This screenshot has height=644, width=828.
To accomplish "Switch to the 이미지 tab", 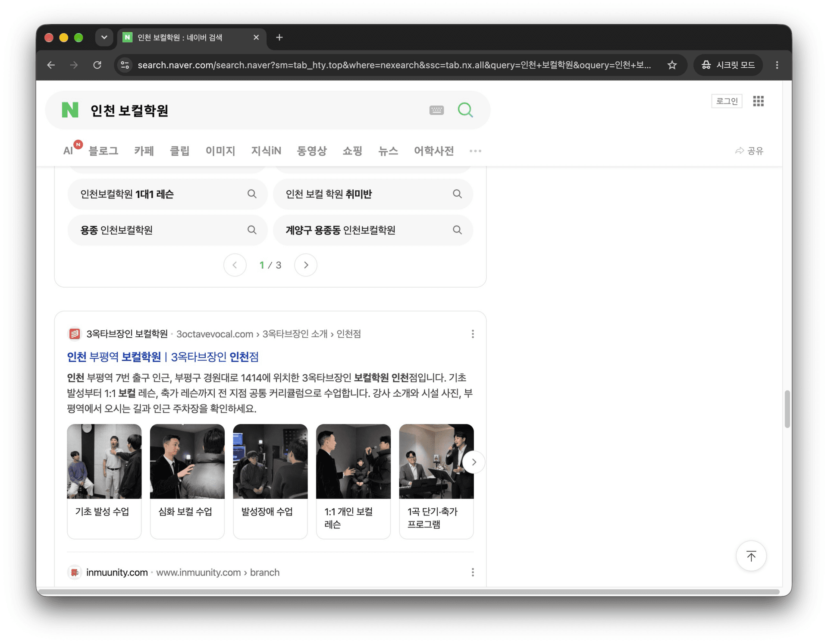I will (x=220, y=151).
